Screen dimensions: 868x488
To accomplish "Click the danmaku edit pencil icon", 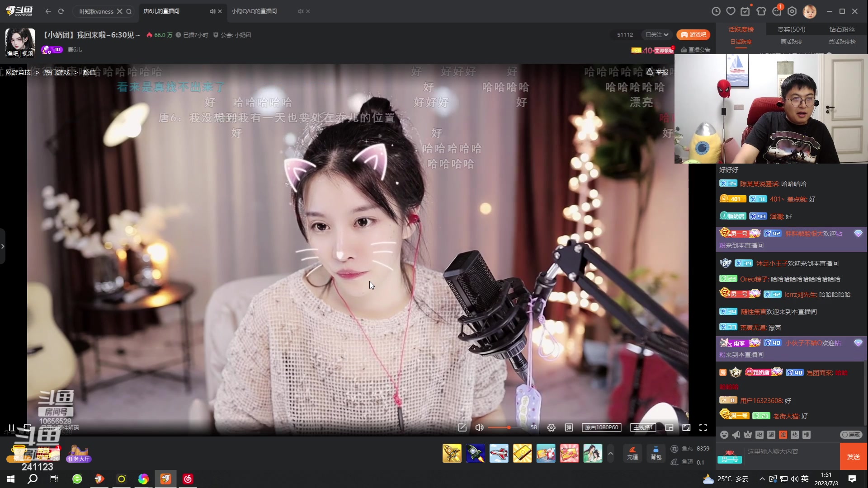I will (x=462, y=427).
